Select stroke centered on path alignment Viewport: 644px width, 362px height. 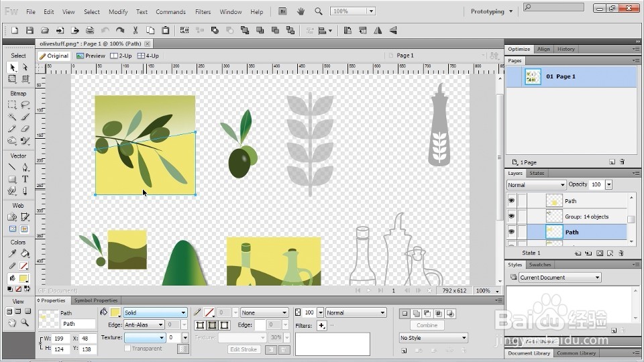[213, 326]
